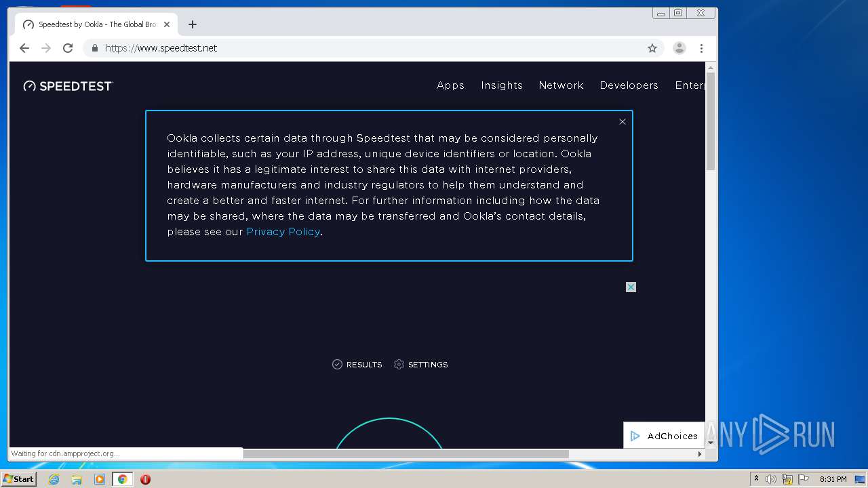The width and height of the screenshot is (868, 488).
Task: Select the Speedtest by Ookla tab
Action: click(95, 24)
